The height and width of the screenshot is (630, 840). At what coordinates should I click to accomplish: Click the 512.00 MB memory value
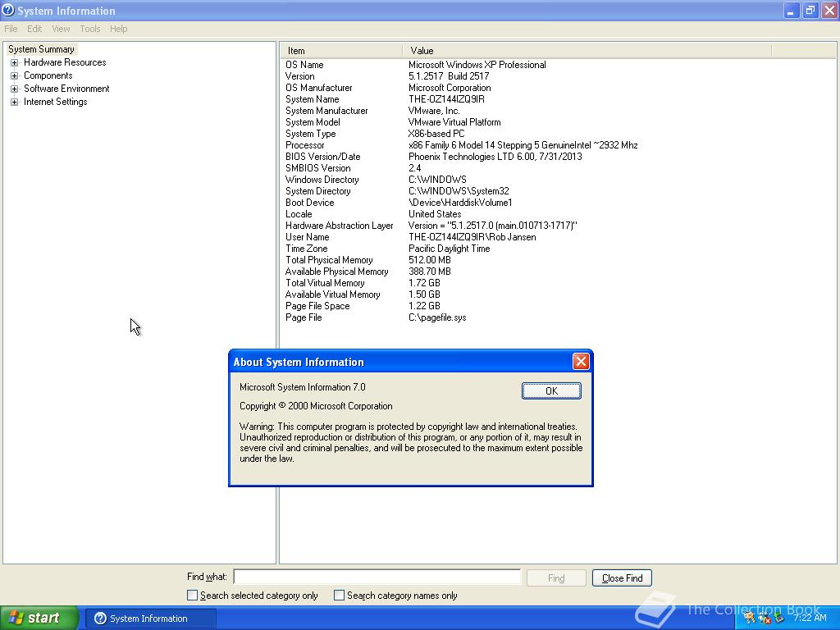(430, 260)
